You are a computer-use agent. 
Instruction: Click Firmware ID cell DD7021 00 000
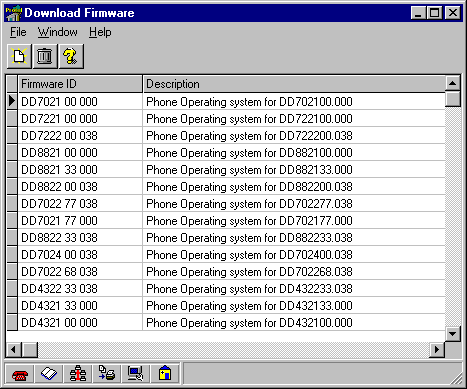[80, 101]
